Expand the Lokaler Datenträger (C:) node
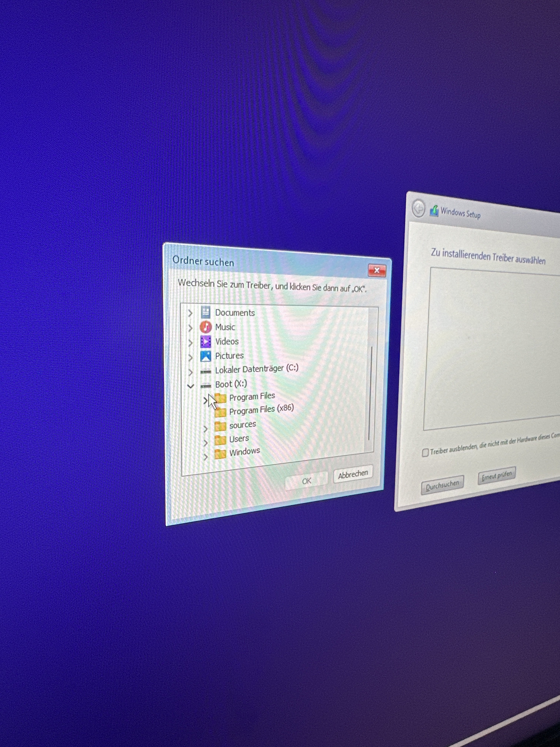This screenshot has width=560, height=747. [x=190, y=372]
